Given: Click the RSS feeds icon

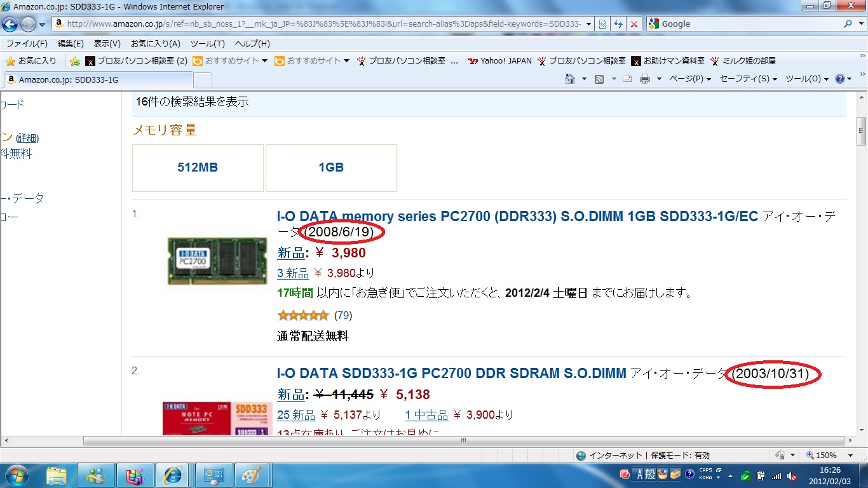Looking at the screenshot, I should point(599,79).
